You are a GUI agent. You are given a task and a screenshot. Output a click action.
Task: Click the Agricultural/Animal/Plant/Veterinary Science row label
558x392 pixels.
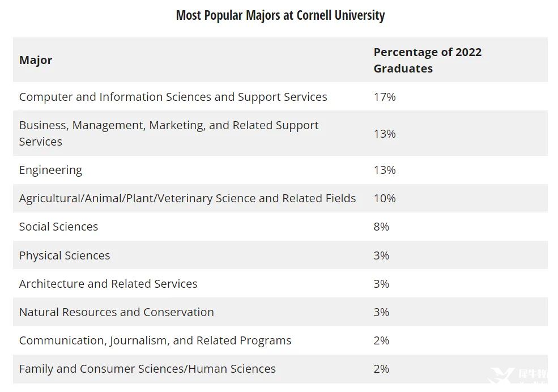188,198
